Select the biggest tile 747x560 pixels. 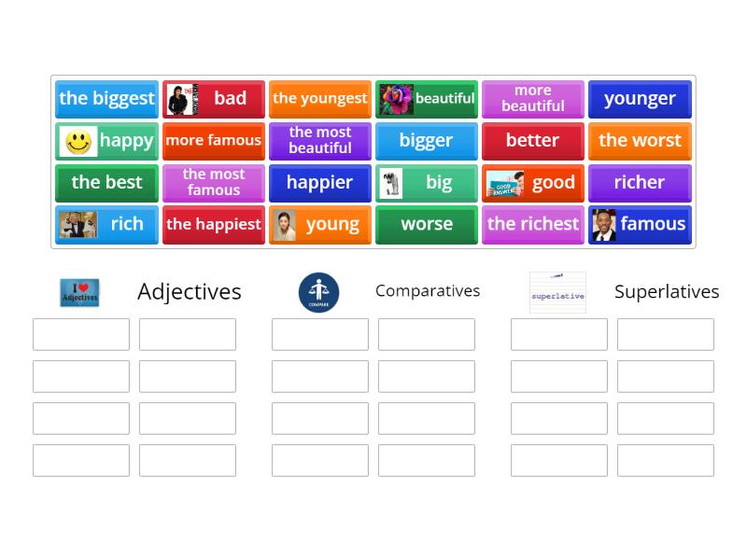click(106, 98)
